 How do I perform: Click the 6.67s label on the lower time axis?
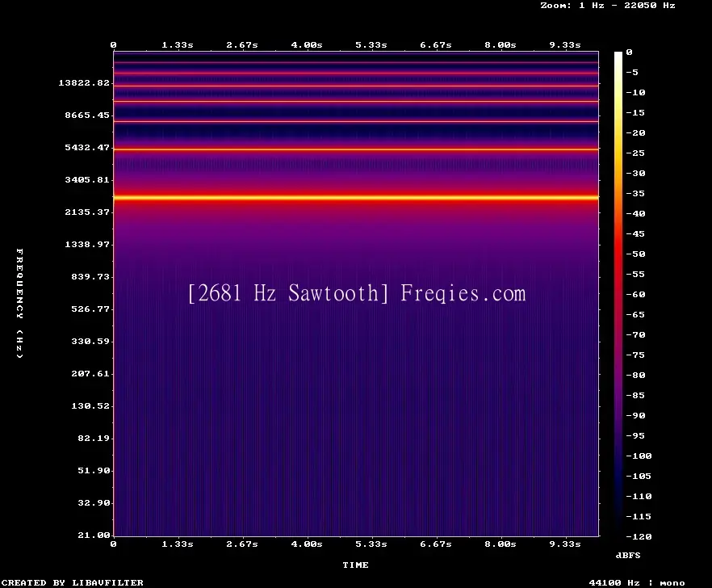point(436,544)
